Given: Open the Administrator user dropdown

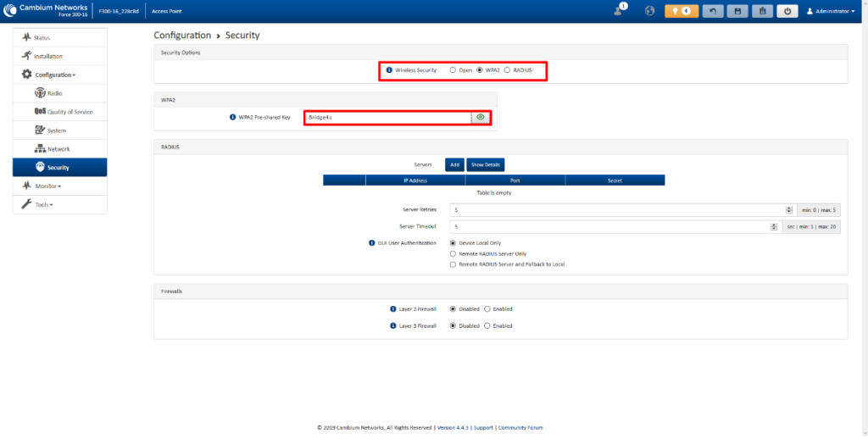Looking at the screenshot, I should point(830,11).
